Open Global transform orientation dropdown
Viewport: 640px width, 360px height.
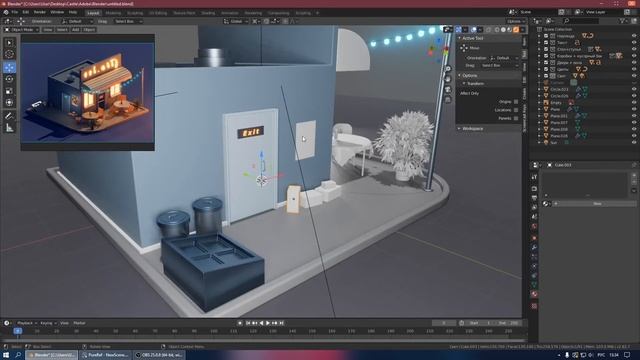(x=235, y=21)
